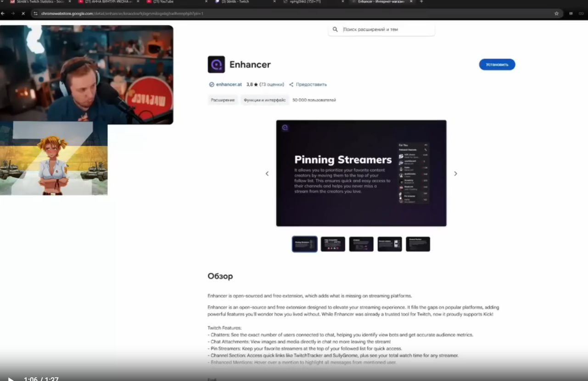Click the anime character image overlay
The height and width of the screenshot is (381, 588).
click(x=54, y=159)
